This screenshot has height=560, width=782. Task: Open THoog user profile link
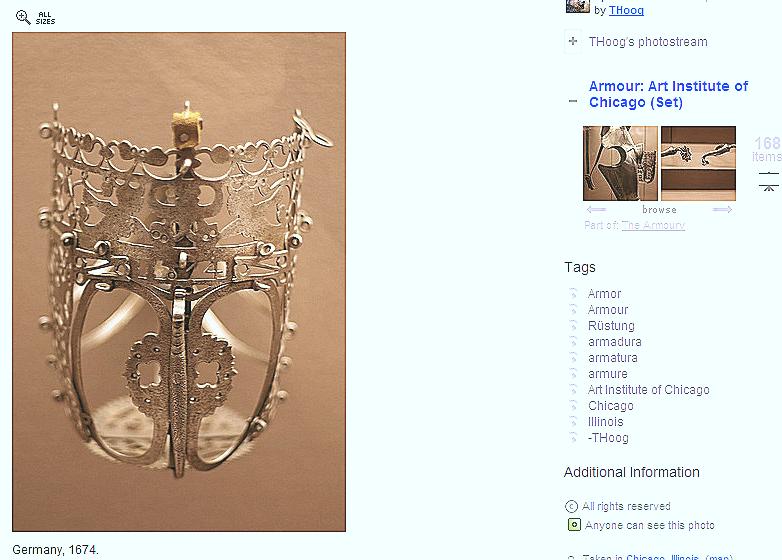[626, 10]
